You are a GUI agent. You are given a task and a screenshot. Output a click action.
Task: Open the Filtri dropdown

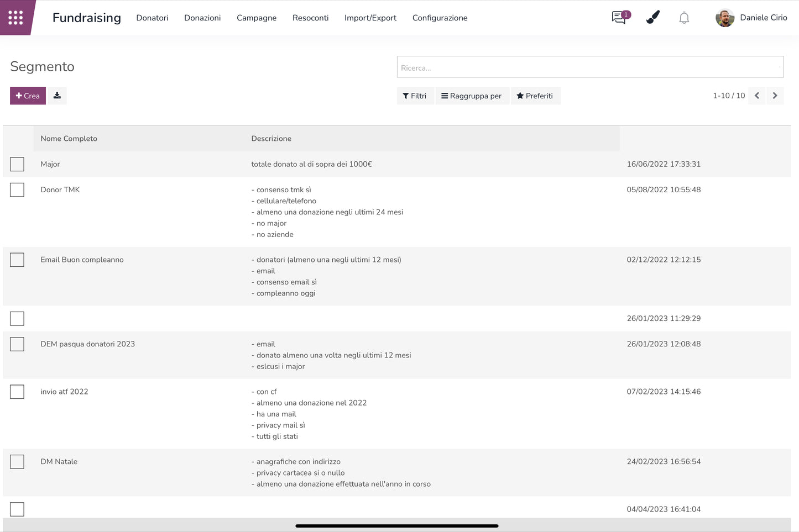(415, 96)
